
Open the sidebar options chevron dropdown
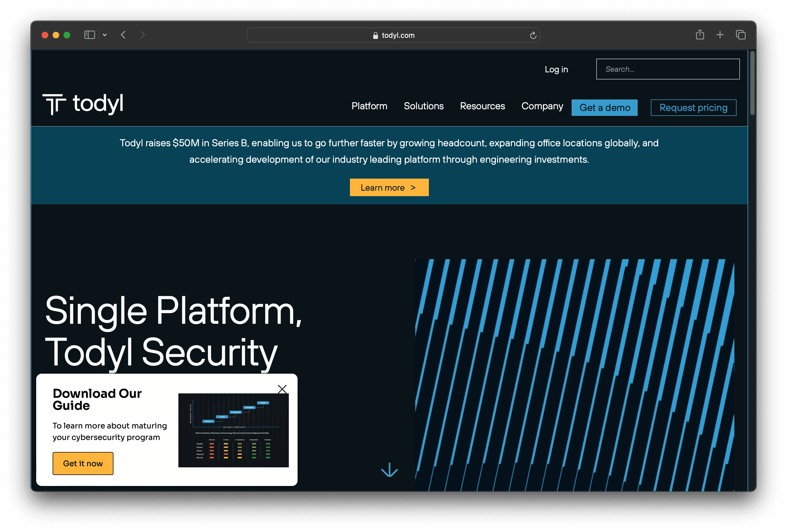click(x=105, y=35)
